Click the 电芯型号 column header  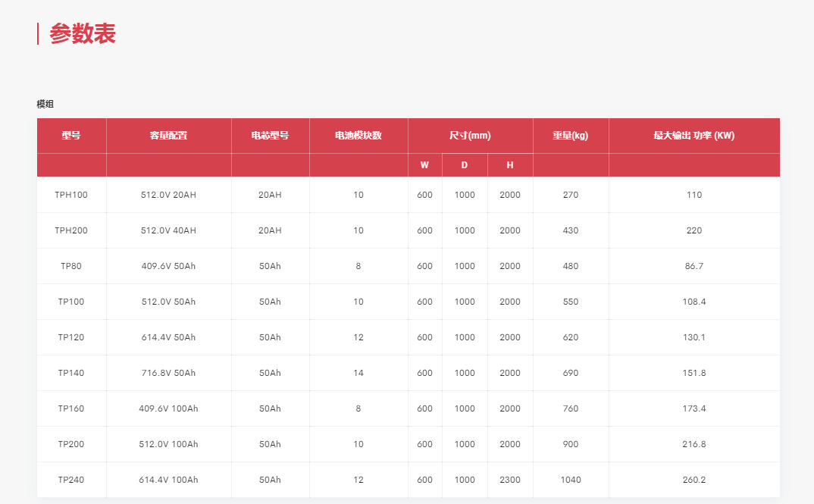(270, 136)
